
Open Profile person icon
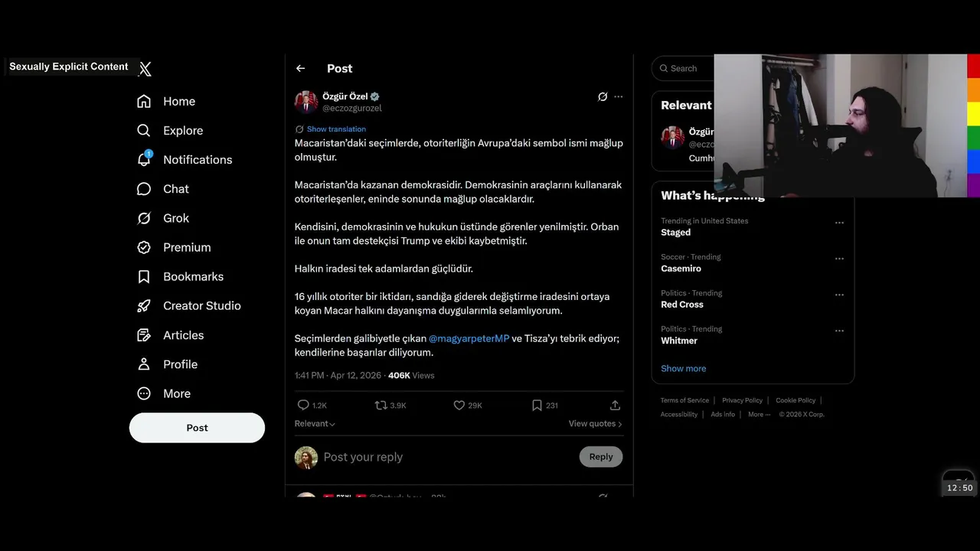click(144, 364)
